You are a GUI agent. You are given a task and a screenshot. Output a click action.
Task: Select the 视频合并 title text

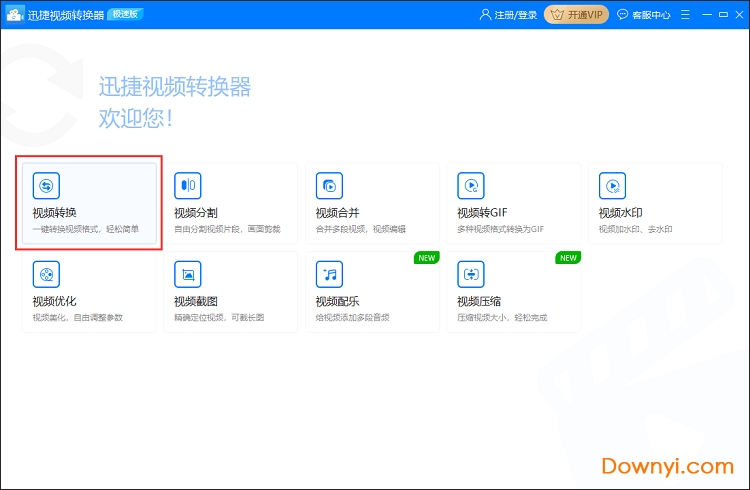[x=337, y=212]
